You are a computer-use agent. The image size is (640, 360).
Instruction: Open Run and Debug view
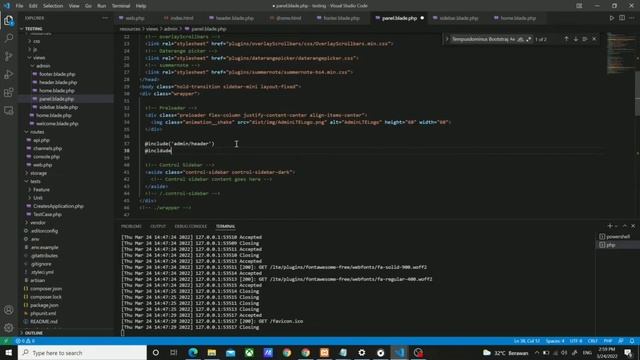click(x=9, y=74)
